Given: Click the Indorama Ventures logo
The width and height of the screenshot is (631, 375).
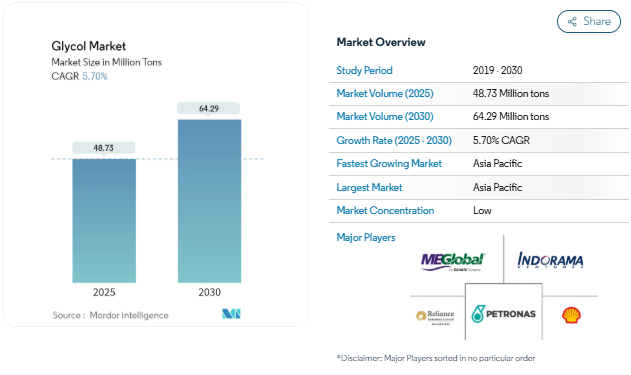Looking at the screenshot, I should click(550, 260).
